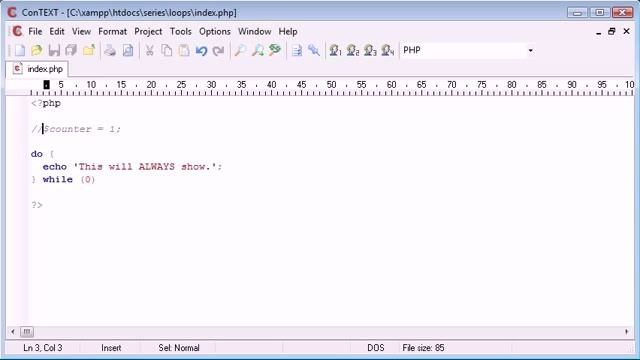Redo the last undone edit
Screen dimensions: 640x360
click(218, 51)
